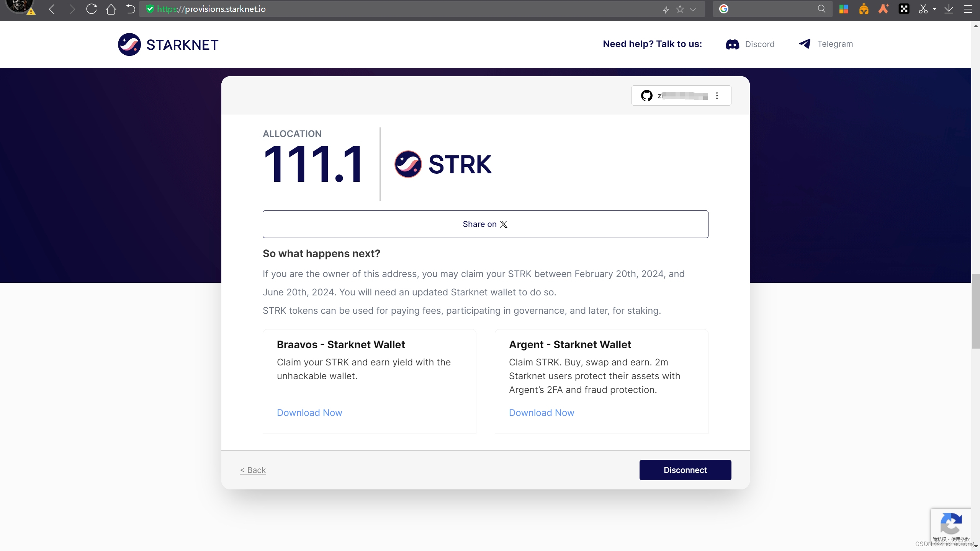Click the browser reload icon

(91, 9)
